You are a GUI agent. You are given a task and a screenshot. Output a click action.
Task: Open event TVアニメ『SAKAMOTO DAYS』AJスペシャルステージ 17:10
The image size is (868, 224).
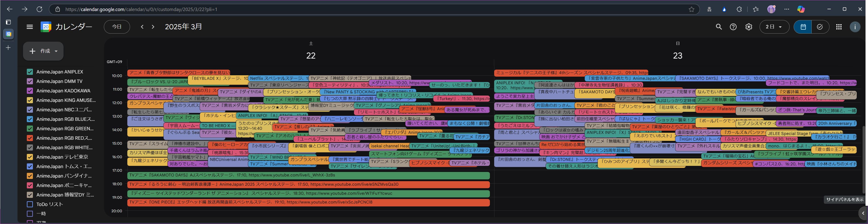click(308, 175)
